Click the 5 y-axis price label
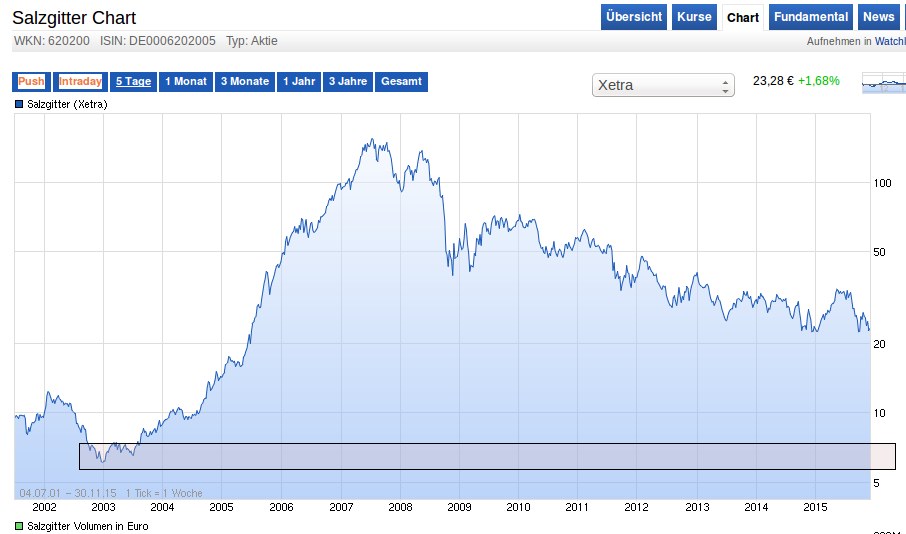 click(x=877, y=483)
